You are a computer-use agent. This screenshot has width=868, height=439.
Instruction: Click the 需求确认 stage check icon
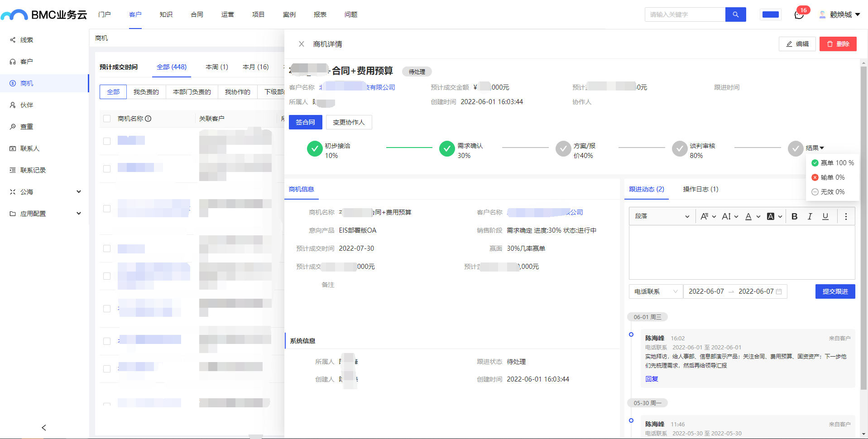pos(447,148)
